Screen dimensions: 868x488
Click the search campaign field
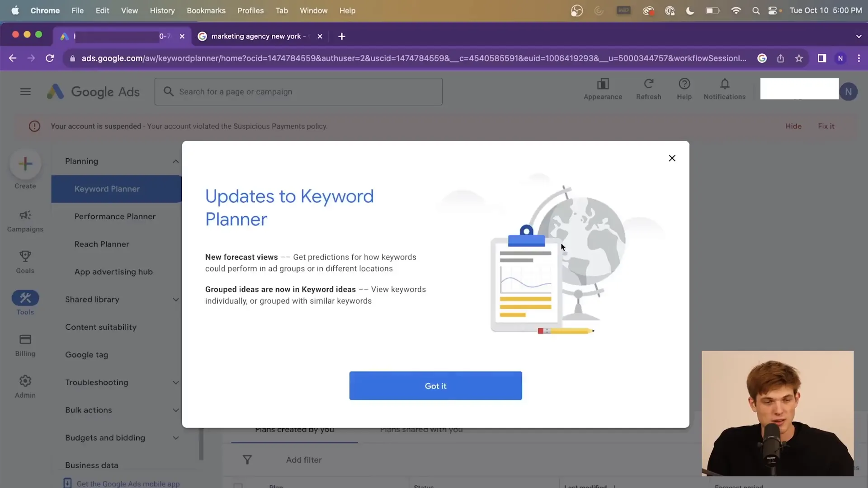pyautogui.click(x=298, y=92)
